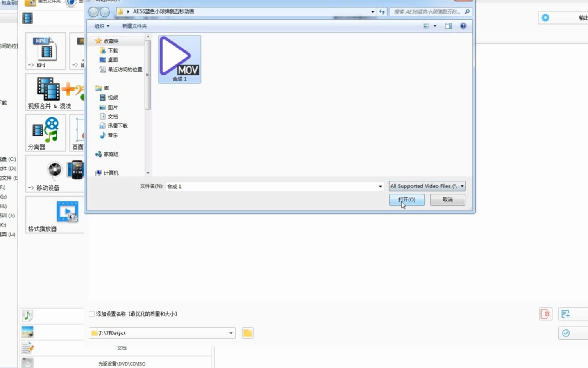Viewport: 588px width, 368px height.
Task: Click the back navigation arrow
Action: [x=93, y=12]
